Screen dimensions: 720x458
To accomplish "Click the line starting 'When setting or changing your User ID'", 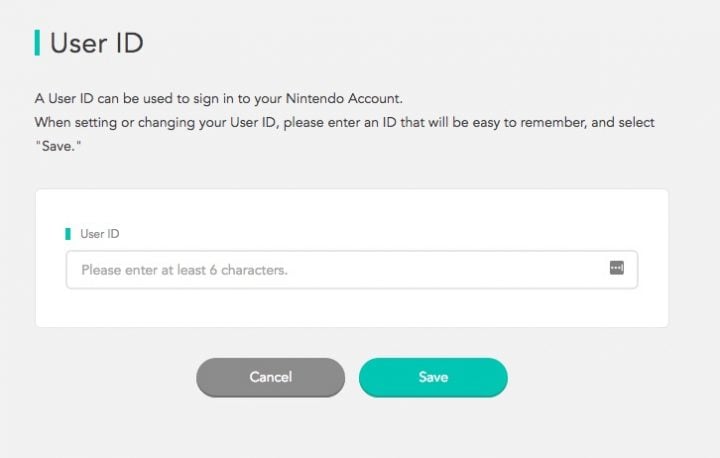I will click(345, 123).
